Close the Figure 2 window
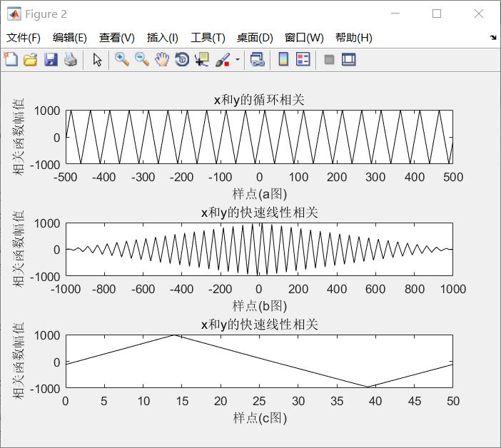 click(x=479, y=14)
